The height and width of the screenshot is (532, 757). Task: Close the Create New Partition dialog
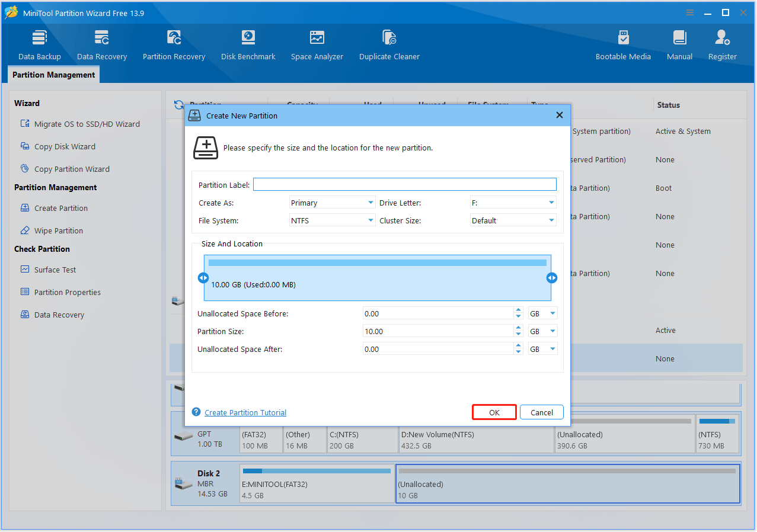coord(559,116)
